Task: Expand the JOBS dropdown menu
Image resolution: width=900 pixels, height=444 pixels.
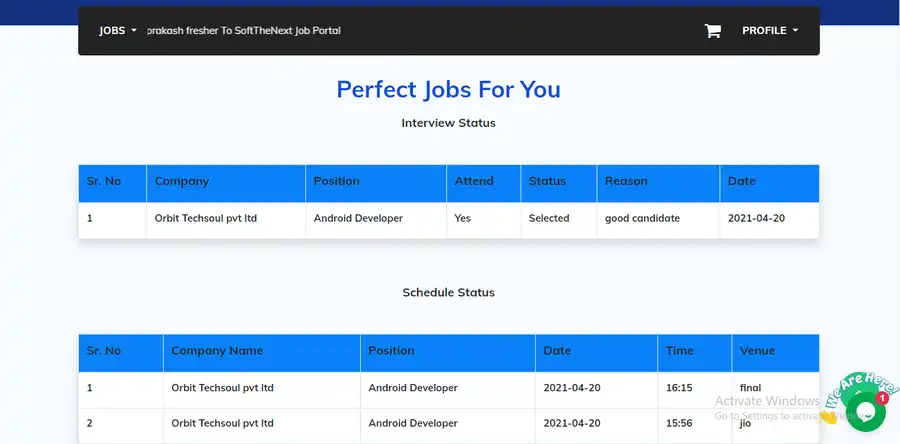Action: click(117, 31)
